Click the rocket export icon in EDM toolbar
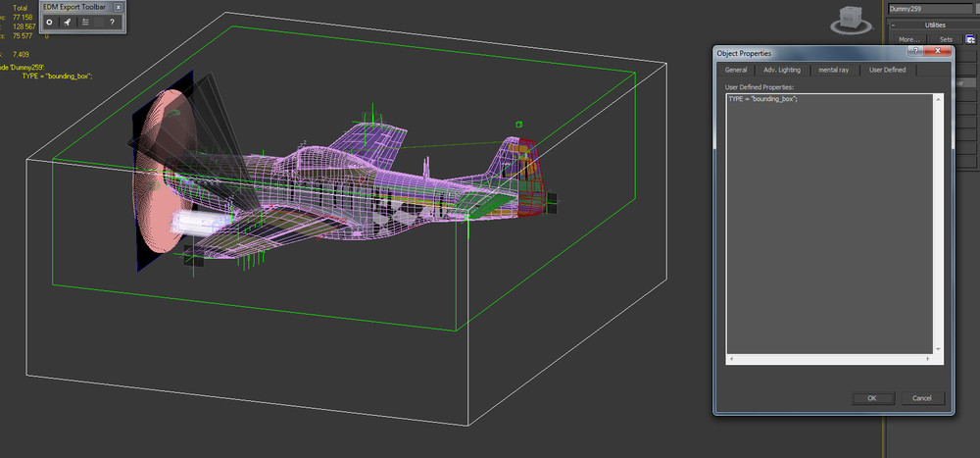Image resolution: width=980 pixels, height=458 pixels. (x=68, y=22)
